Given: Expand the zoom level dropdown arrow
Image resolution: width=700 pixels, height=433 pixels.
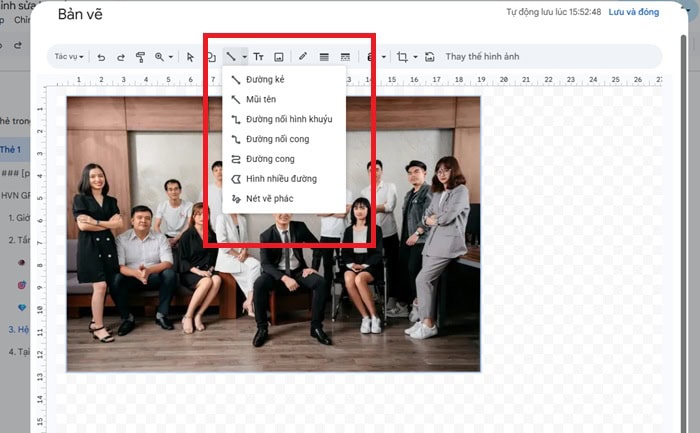Looking at the screenshot, I should click(171, 57).
